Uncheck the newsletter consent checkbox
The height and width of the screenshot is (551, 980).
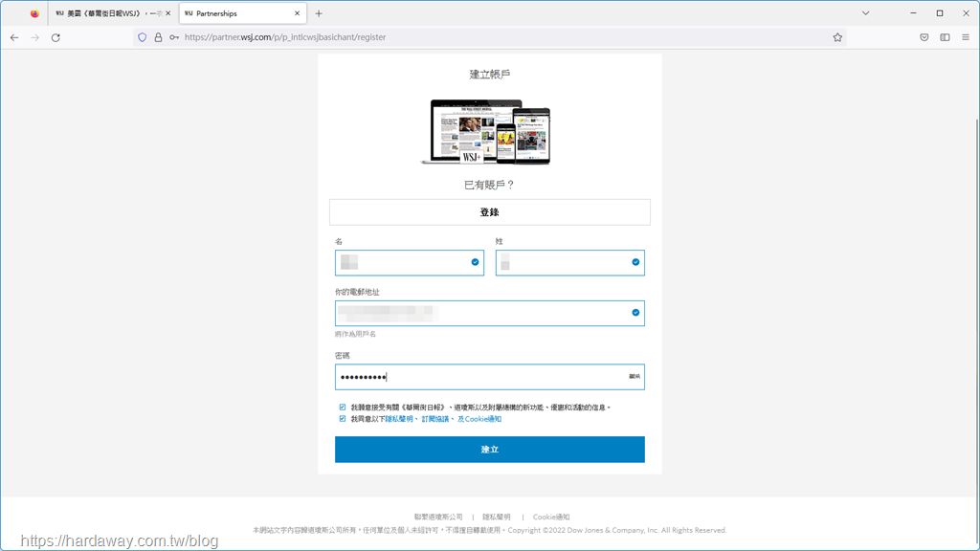343,408
